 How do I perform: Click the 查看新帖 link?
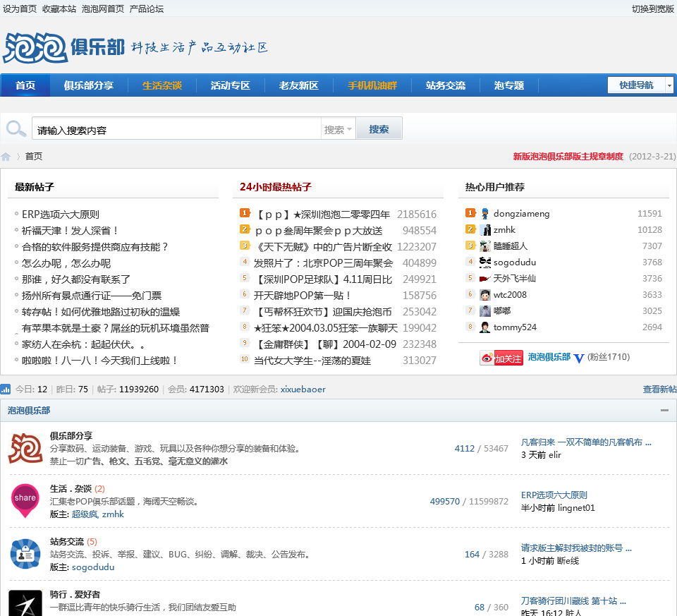[x=660, y=389]
